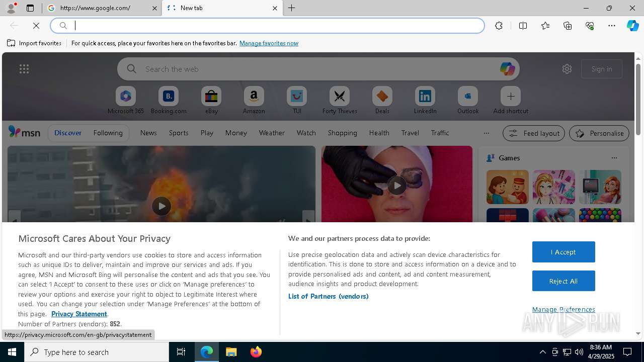Play the fire news video
The width and height of the screenshot is (644, 362).
pyautogui.click(x=162, y=206)
